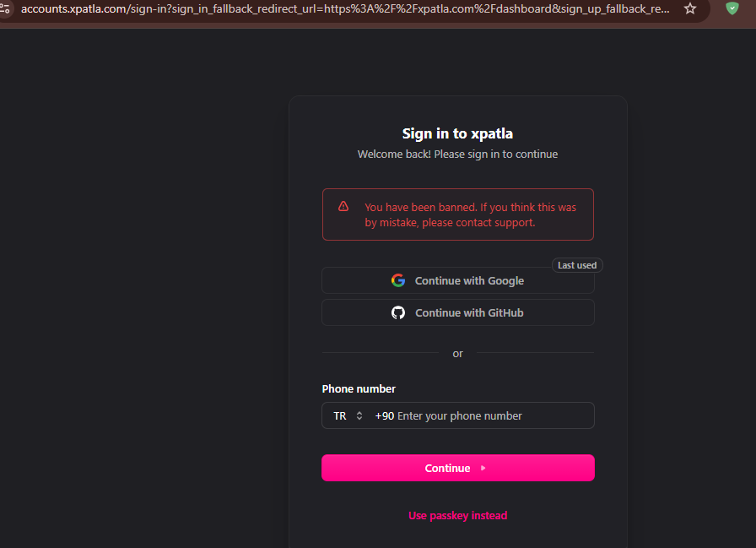Click the pink Continue button
Viewport: 756px width, 548px height.
pos(457,468)
